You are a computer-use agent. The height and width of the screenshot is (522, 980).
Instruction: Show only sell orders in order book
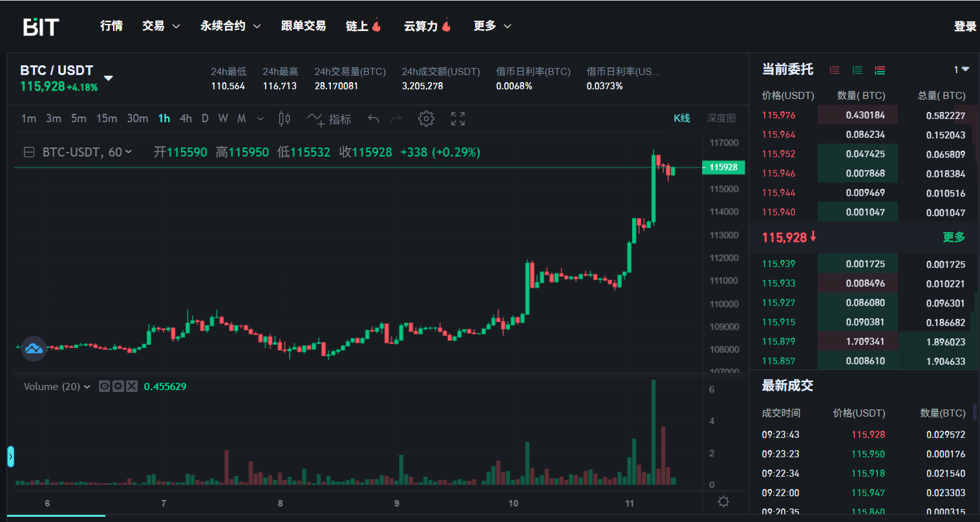coord(835,70)
